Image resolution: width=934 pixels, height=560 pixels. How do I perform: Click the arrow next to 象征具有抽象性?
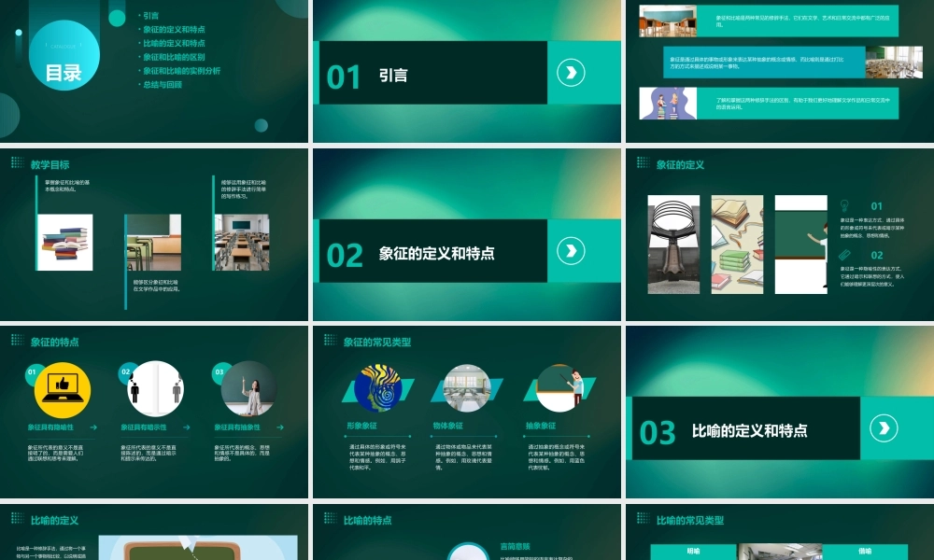280,427
